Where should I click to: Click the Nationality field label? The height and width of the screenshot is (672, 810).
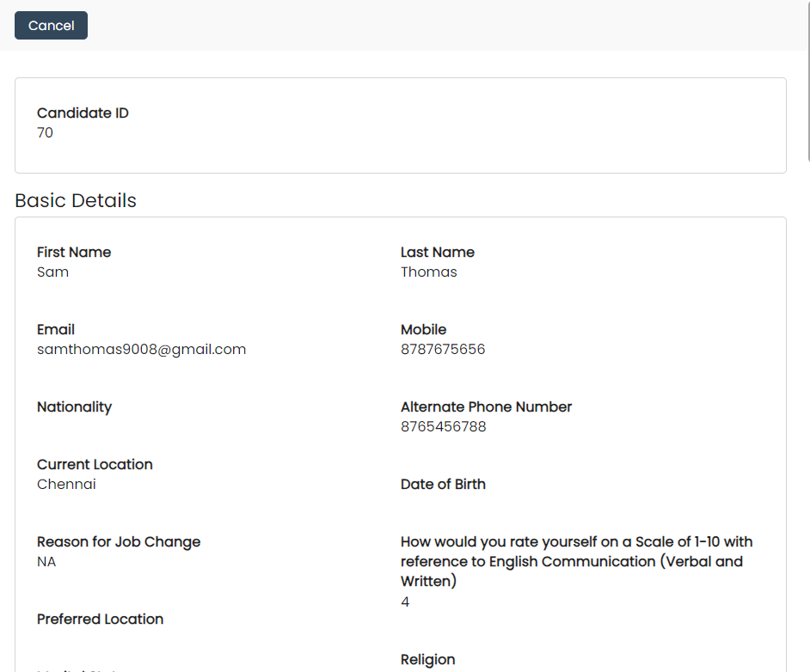pyautogui.click(x=74, y=406)
